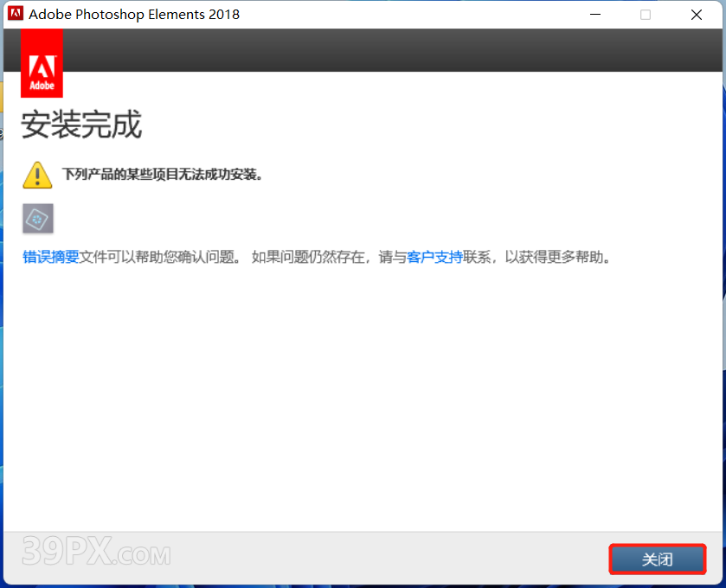Minimize the installer window
The width and height of the screenshot is (726, 588).
595,15
